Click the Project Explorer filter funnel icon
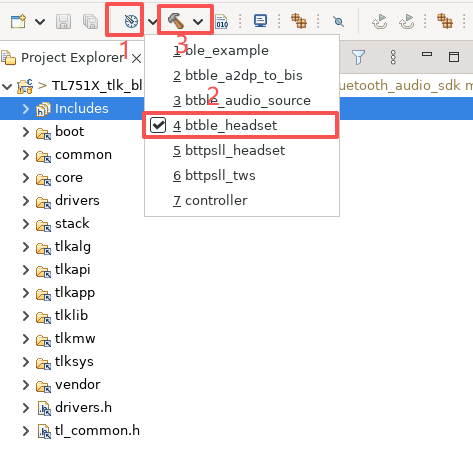 coord(359,57)
